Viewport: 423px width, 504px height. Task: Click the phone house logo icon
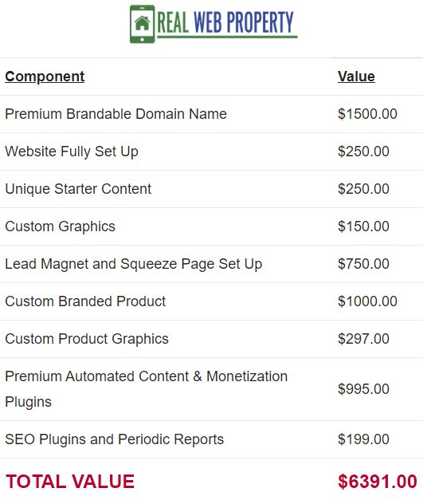143,24
